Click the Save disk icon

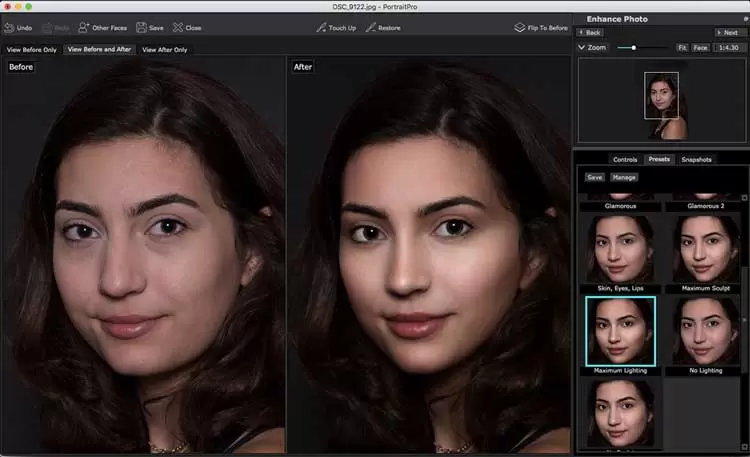click(142, 28)
